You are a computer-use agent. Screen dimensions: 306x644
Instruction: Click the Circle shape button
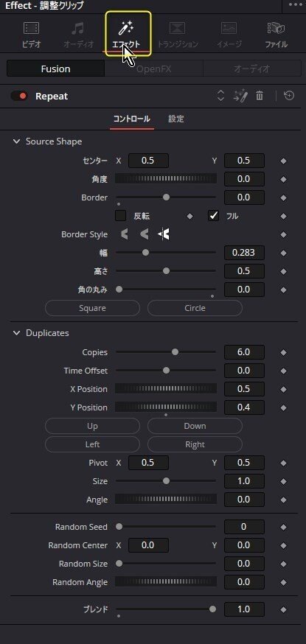pyautogui.click(x=195, y=308)
